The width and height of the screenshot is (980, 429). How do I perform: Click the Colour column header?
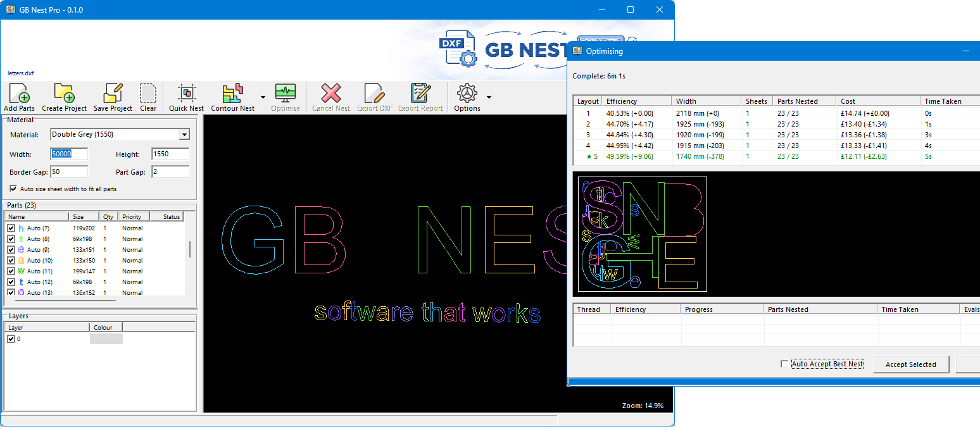pos(106,328)
